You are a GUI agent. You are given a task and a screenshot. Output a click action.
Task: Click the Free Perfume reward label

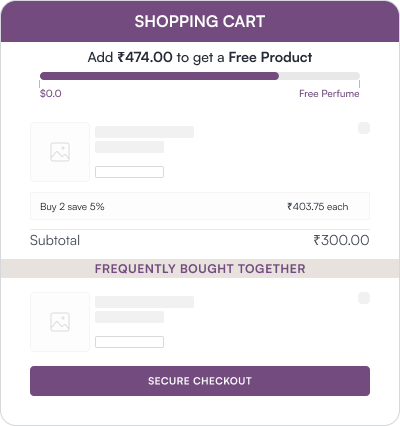coord(329,94)
